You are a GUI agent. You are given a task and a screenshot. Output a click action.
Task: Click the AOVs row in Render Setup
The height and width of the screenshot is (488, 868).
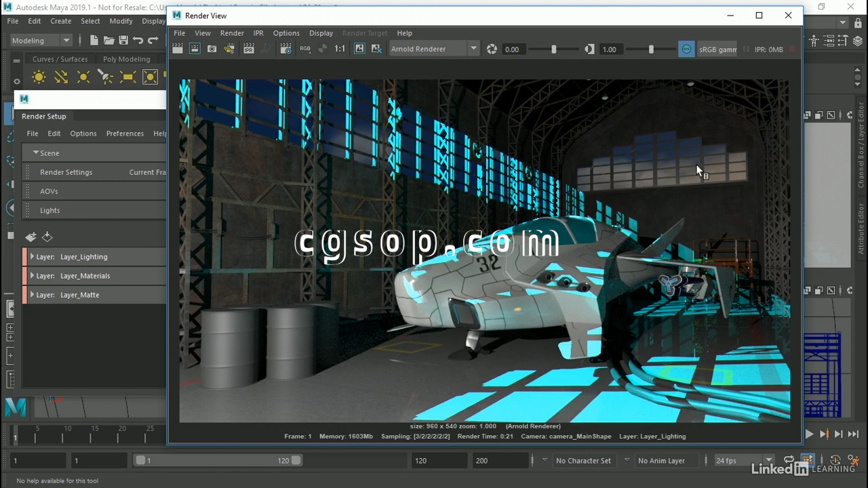coord(49,191)
